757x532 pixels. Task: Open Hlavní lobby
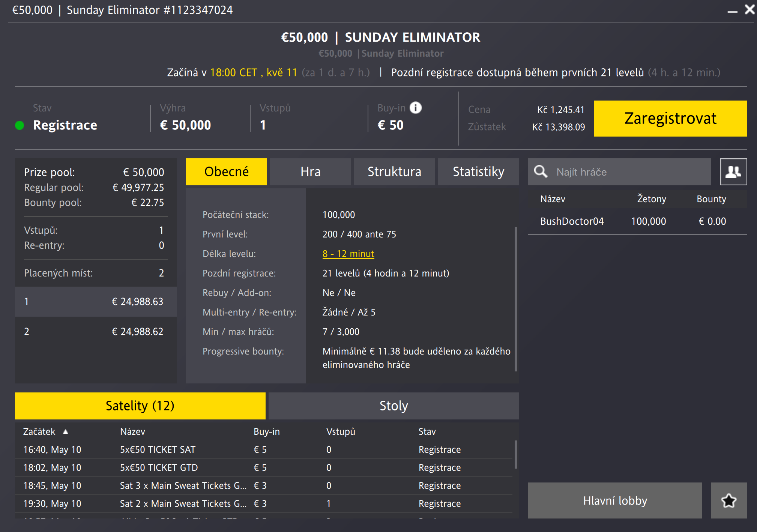[615, 500]
